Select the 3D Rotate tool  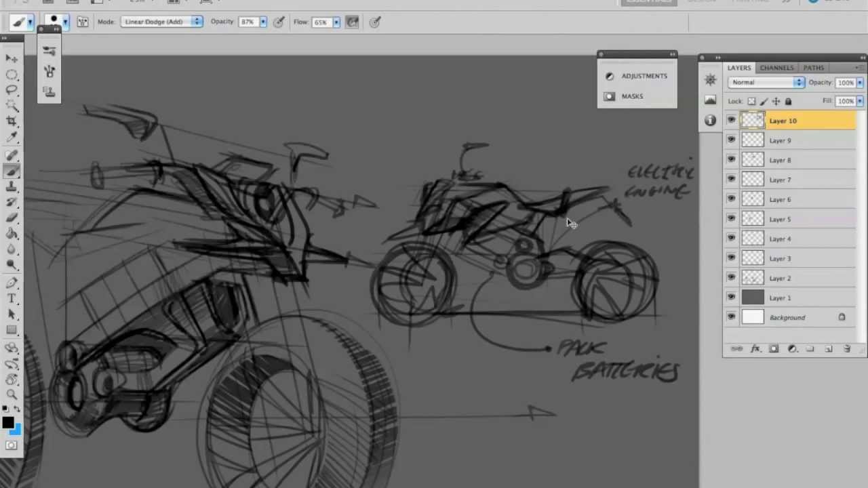point(12,348)
